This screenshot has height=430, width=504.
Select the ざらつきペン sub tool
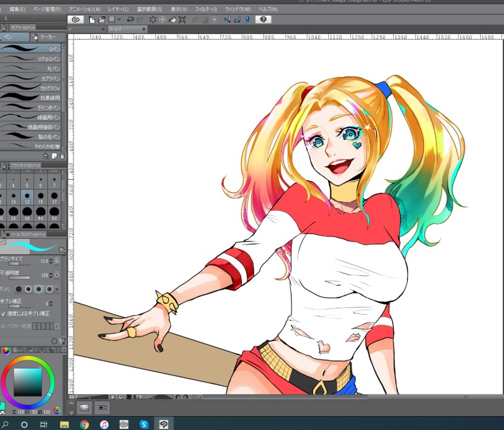(30, 107)
